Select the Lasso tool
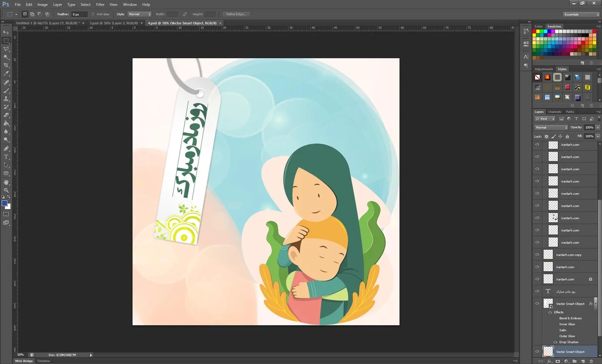 [6, 49]
